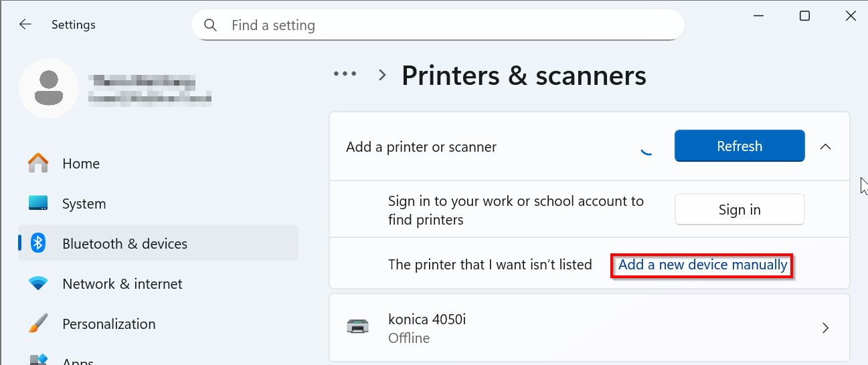Viewport: 868px width, 365px height.
Task: Click the Network Wi-Fi icon
Action: [38, 283]
